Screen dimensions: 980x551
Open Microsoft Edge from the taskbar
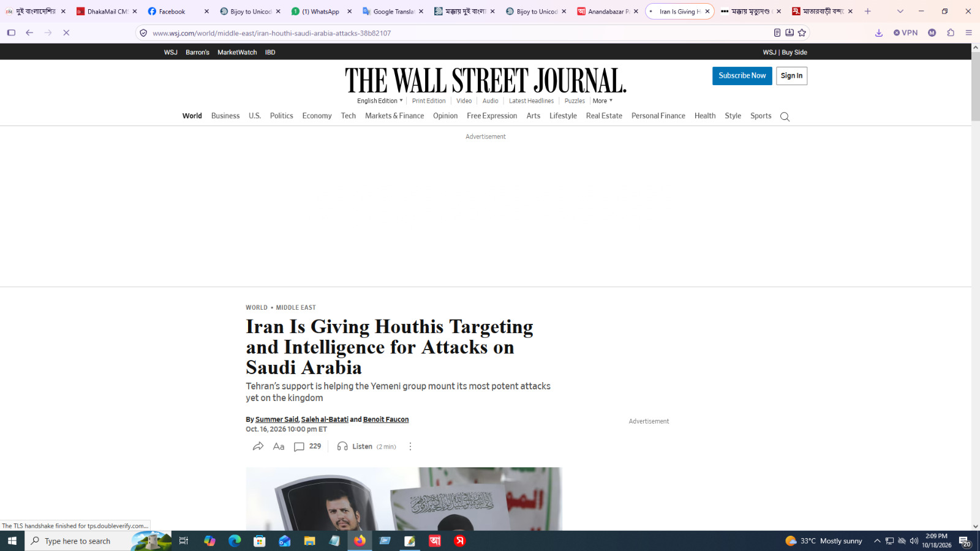click(x=235, y=541)
